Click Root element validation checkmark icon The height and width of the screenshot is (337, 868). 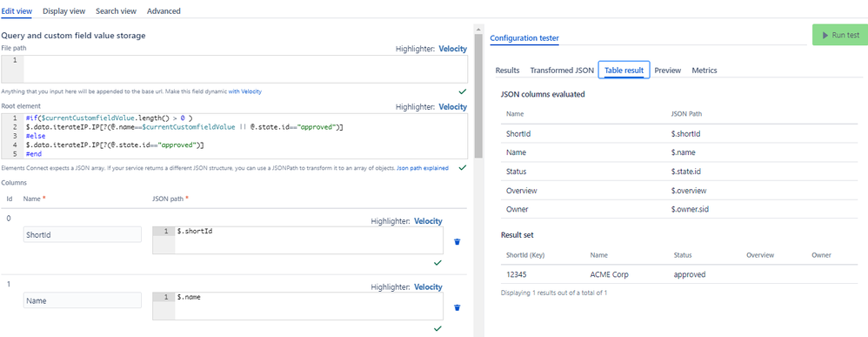pos(462,167)
